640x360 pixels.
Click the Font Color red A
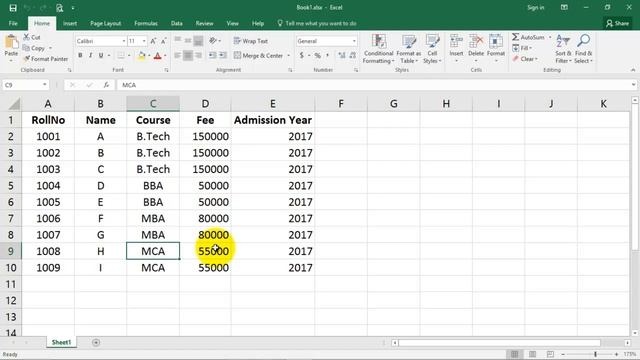coord(158,56)
